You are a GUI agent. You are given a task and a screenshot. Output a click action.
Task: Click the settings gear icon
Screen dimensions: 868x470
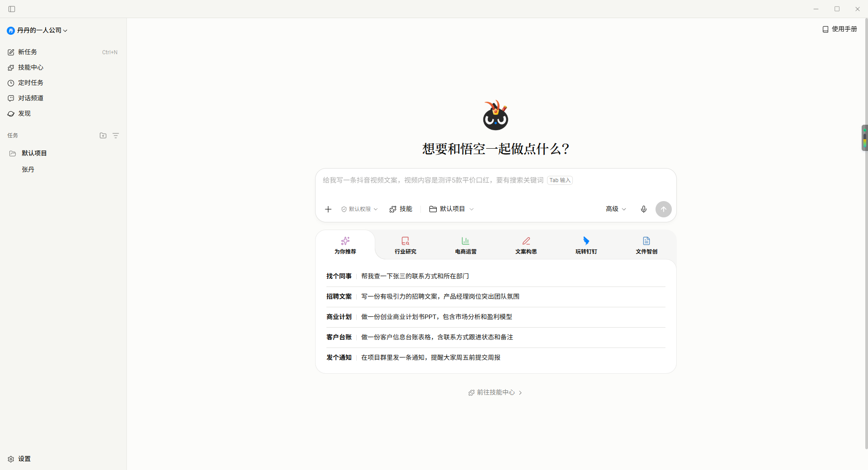coord(11,459)
